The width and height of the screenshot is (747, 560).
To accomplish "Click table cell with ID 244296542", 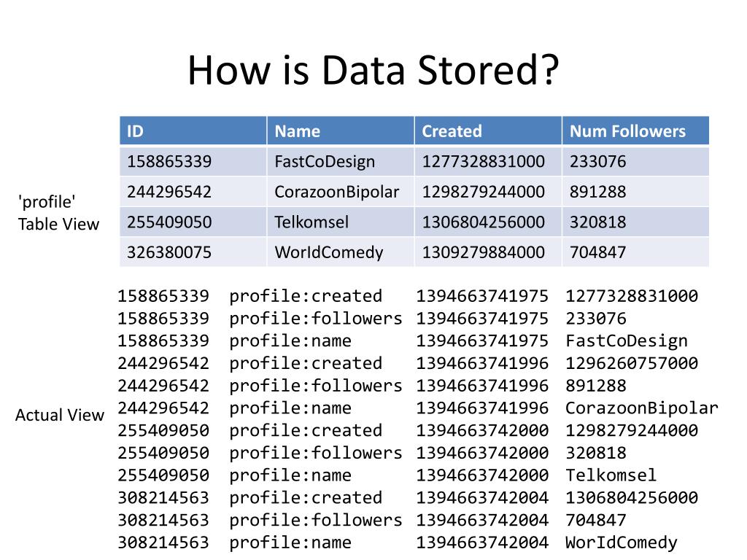I will (193, 192).
